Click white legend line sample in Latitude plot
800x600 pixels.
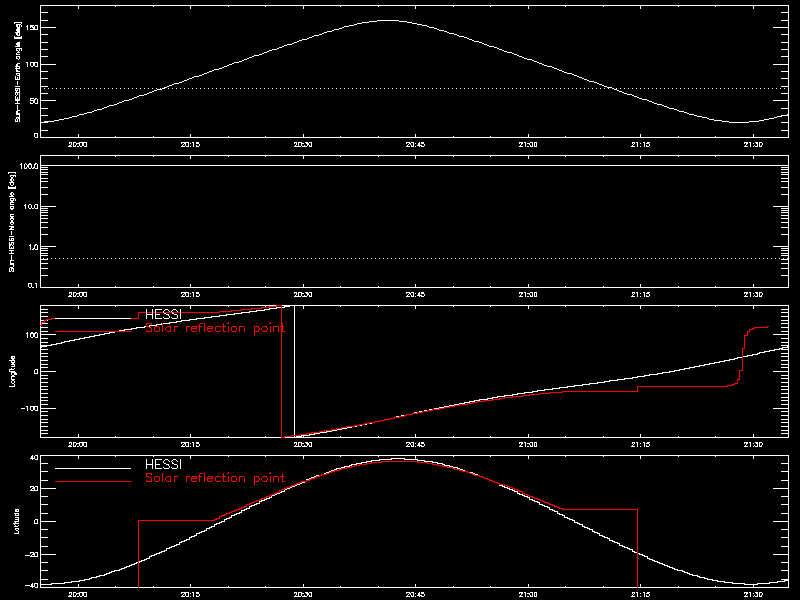pyautogui.click(x=93, y=468)
